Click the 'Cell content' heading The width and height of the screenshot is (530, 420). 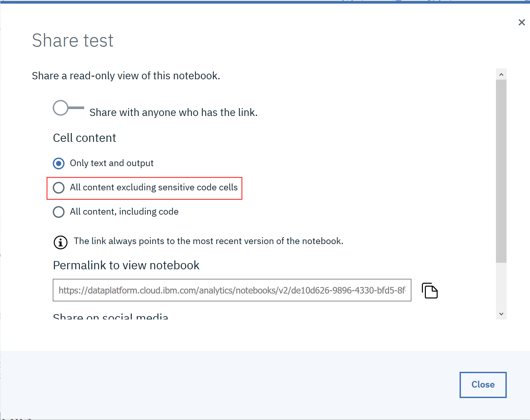pyautogui.click(x=85, y=138)
